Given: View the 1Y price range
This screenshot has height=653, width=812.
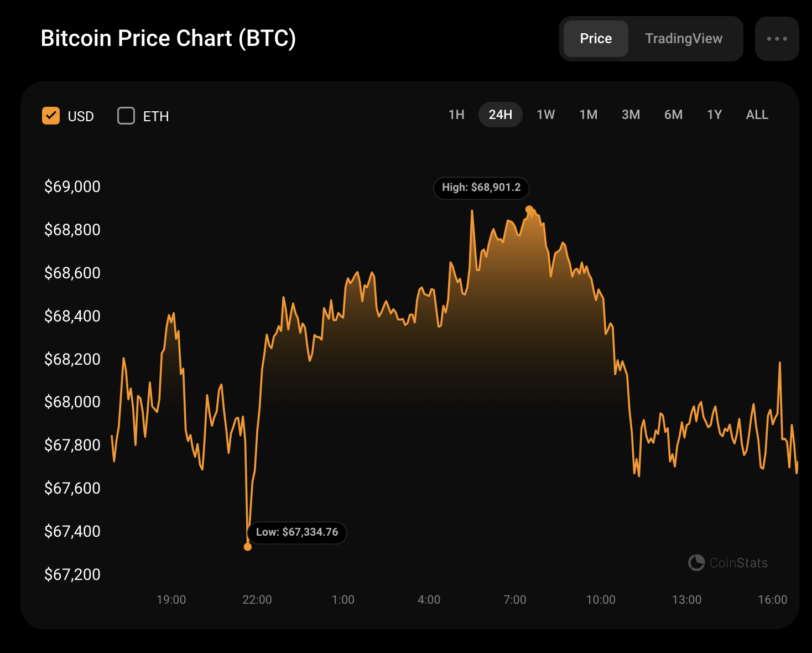Looking at the screenshot, I should click(x=714, y=115).
